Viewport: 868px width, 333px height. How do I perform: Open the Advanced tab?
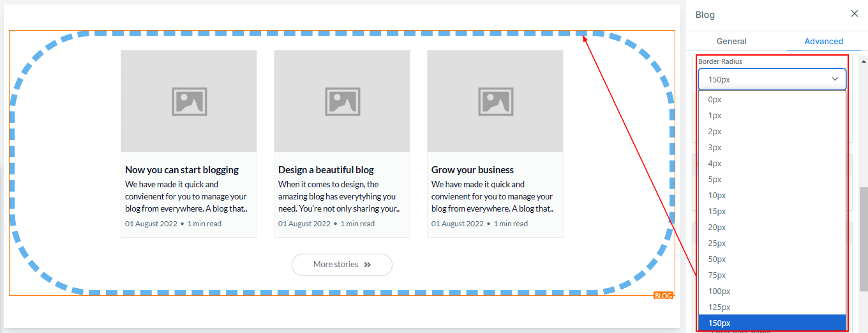823,41
